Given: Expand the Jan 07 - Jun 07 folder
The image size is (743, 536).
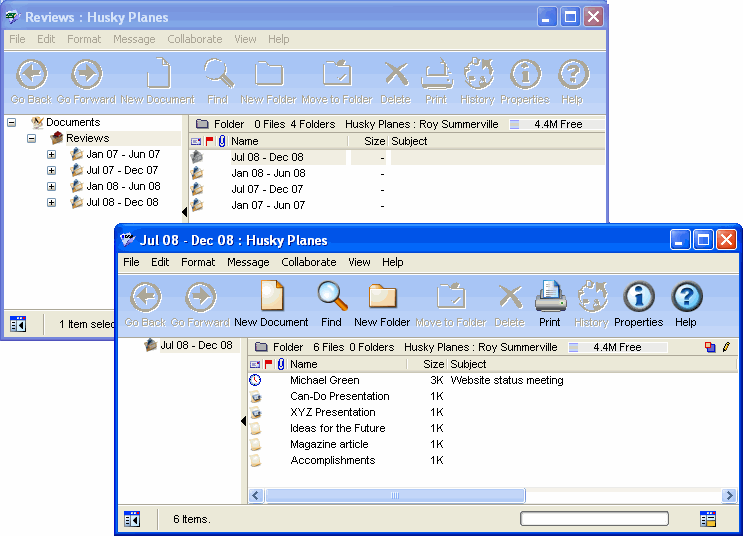Looking at the screenshot, I should 52,155.
